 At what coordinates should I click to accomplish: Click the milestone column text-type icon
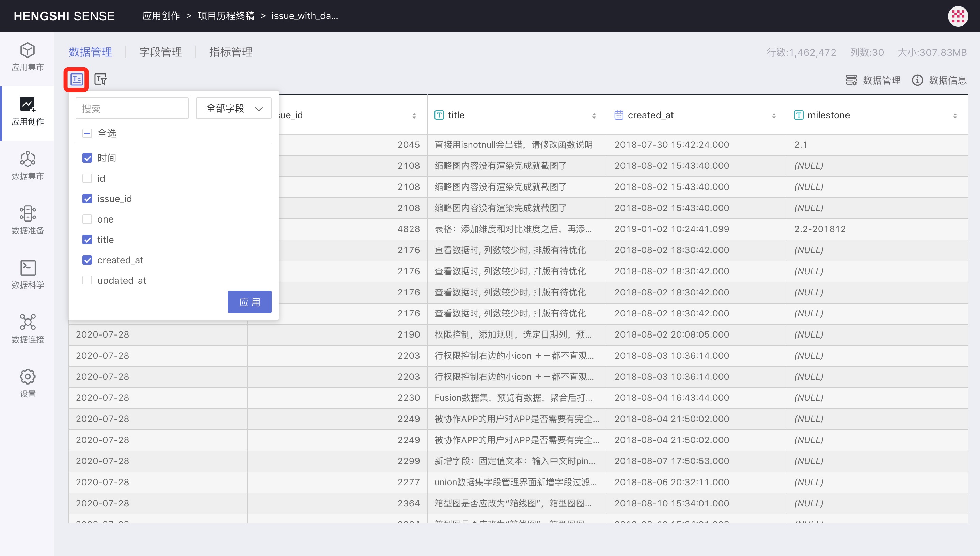tap(799, 115)
